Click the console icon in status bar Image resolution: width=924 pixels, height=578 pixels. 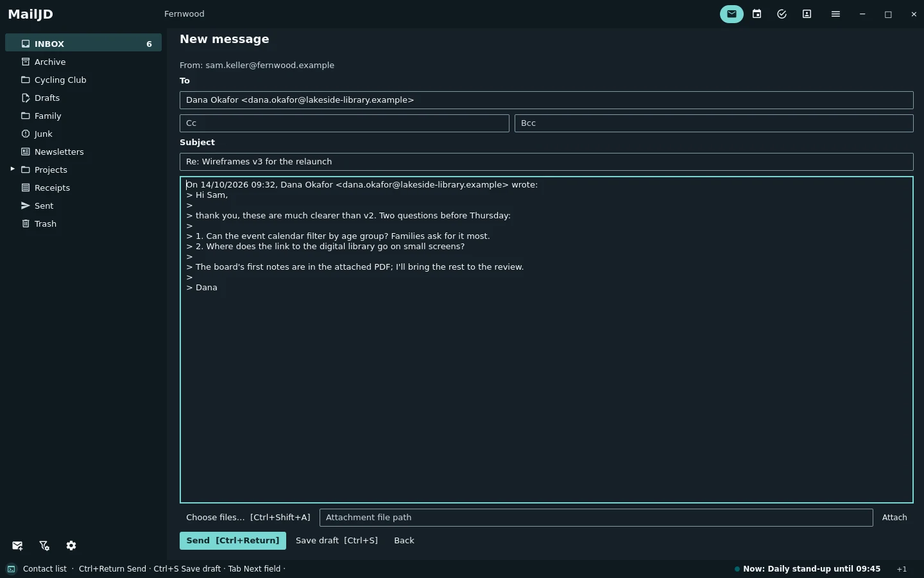coord(12,569)
